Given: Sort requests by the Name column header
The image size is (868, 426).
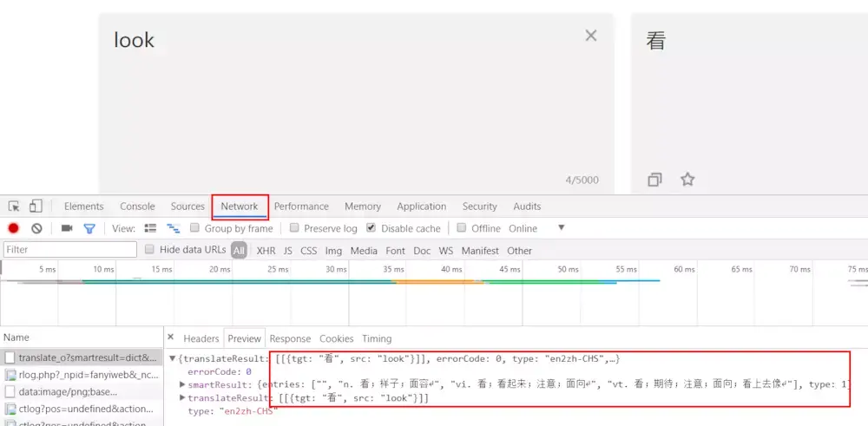Looking at the screenshot, I should [82, 337].
